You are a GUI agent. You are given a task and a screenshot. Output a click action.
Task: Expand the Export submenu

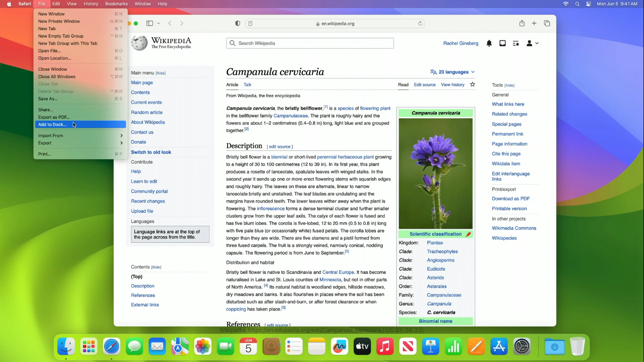click(x=80, y=143)
